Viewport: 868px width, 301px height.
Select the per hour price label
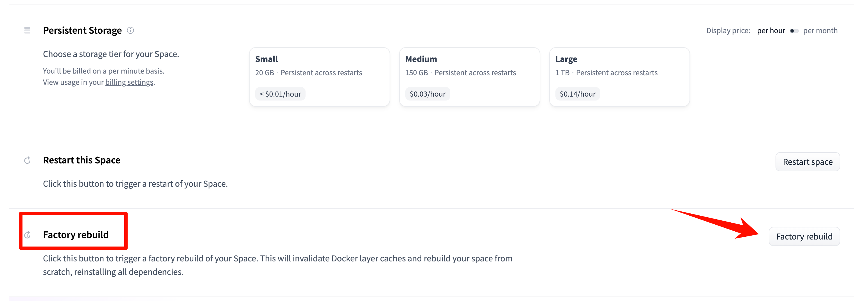point(771,31)
